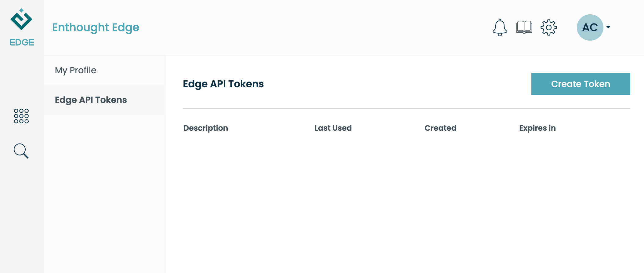Click the AC user avatar
This screenshot has width=644, height=273.
pyautogui.click(x=590, y=27)
